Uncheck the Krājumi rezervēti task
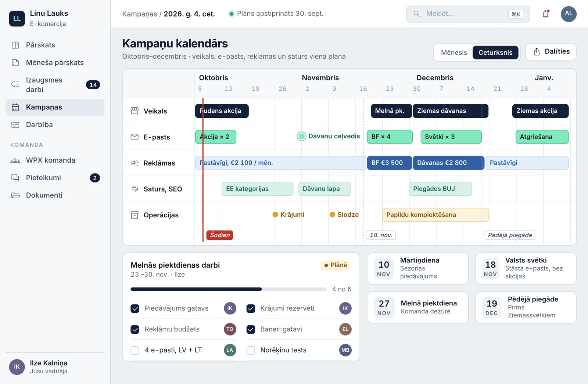588x384 pixels. [x=251, y=308]
